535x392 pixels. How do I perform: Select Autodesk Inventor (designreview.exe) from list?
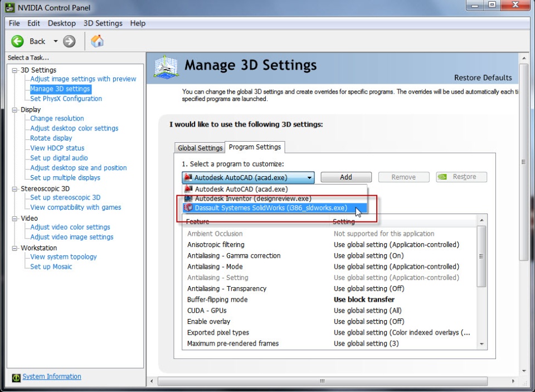[x=275, y=199]
